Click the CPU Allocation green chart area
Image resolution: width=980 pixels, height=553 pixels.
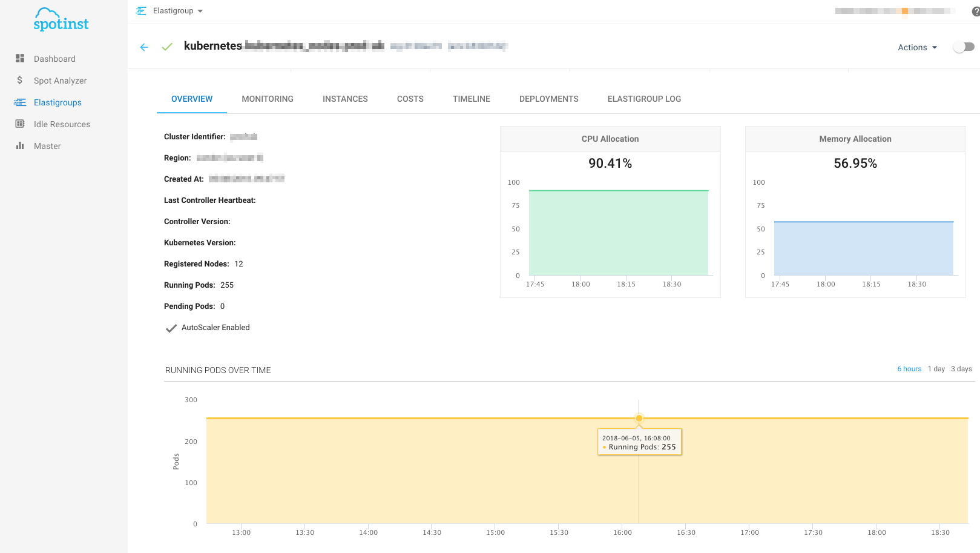pyautogui.click(x=618, y=233)
